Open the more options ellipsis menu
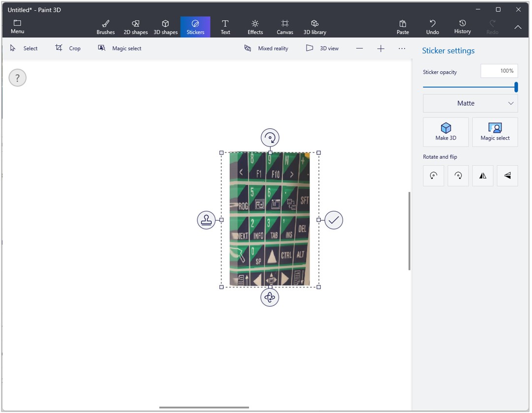 (402, 48)
